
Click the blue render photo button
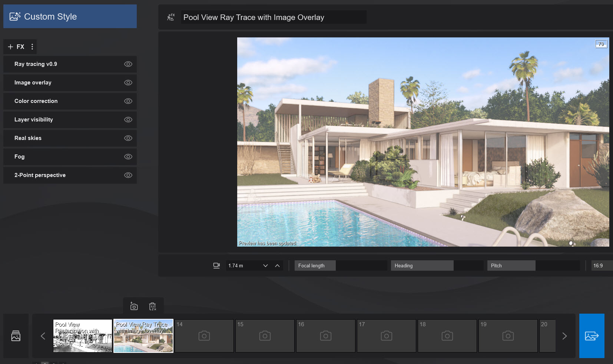592,336
